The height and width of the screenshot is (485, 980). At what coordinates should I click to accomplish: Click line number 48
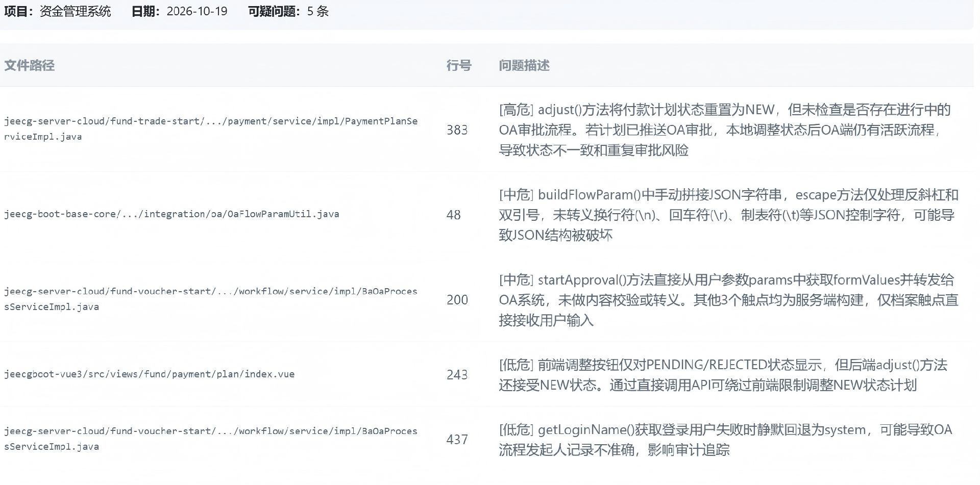click(x=453, y=215)
